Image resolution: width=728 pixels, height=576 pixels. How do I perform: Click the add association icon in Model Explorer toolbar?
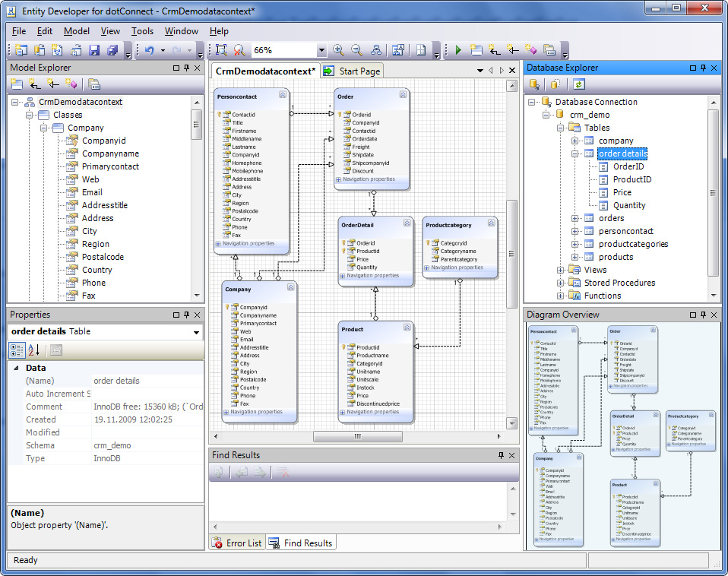coord(35,84)
